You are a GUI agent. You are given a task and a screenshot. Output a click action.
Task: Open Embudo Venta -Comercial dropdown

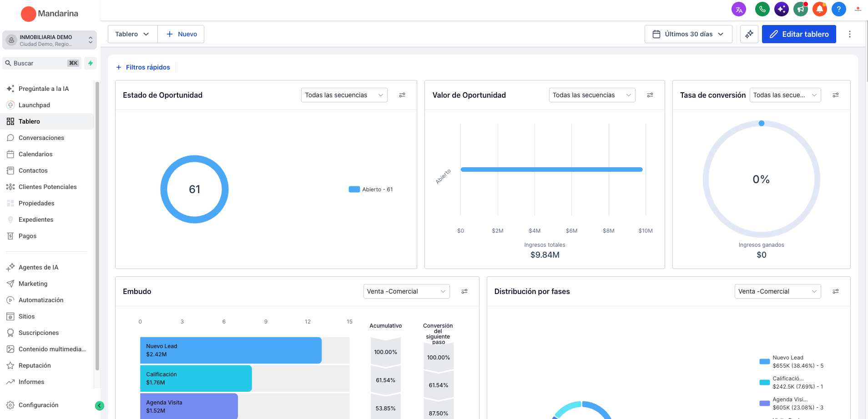tap(407, 291)
